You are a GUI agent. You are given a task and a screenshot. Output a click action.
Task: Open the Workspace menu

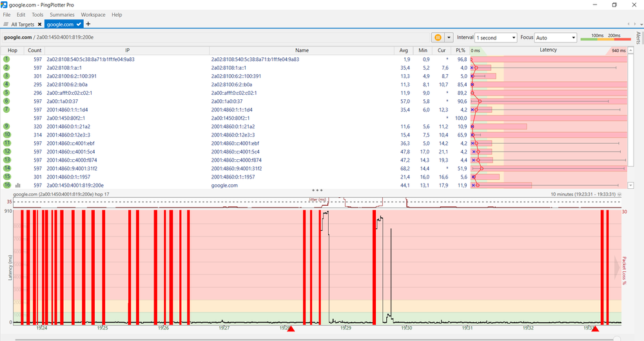coord(93,14)
